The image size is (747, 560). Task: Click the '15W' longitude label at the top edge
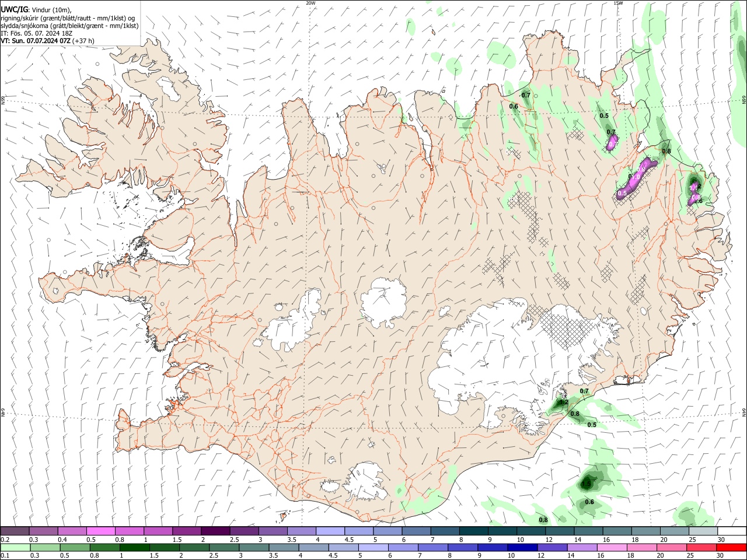click(x=618, y=3)
